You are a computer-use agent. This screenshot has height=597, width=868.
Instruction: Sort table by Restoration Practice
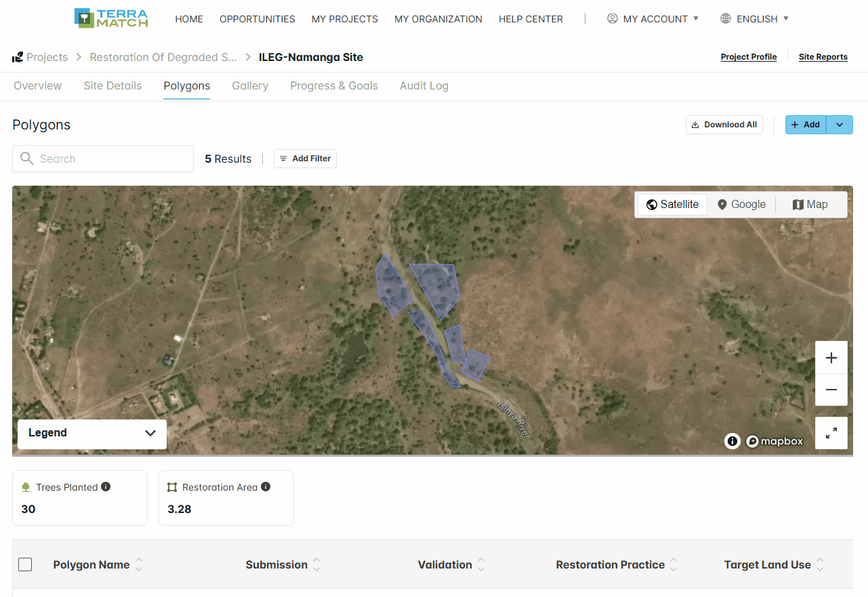[674, 564]
